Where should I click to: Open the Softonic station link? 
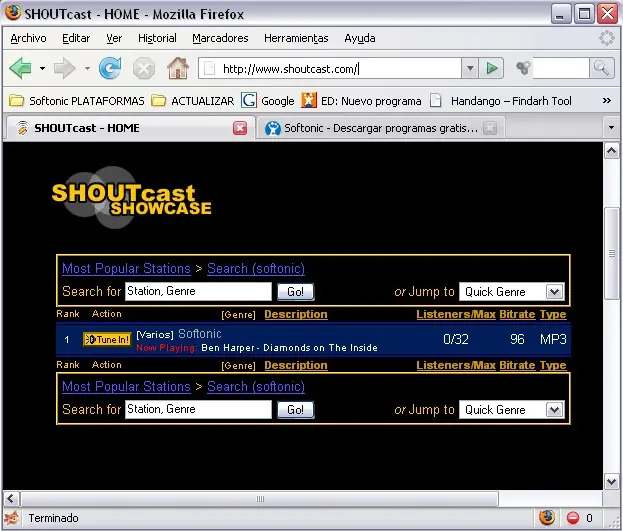coord(200,333)
